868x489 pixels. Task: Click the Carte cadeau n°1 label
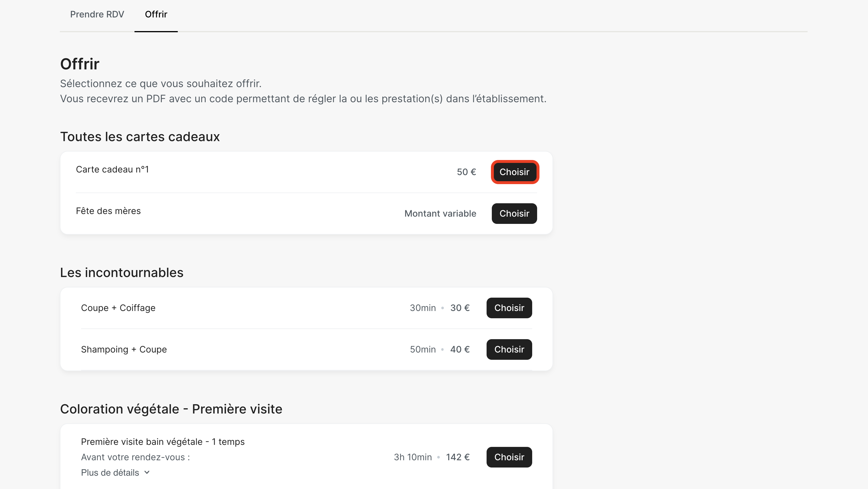click(x=112, y=169)
